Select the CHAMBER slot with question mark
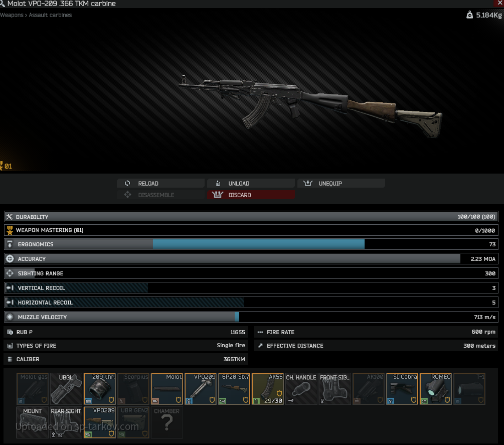The height and width of the screenshot is (445, 504). (167, 422)
